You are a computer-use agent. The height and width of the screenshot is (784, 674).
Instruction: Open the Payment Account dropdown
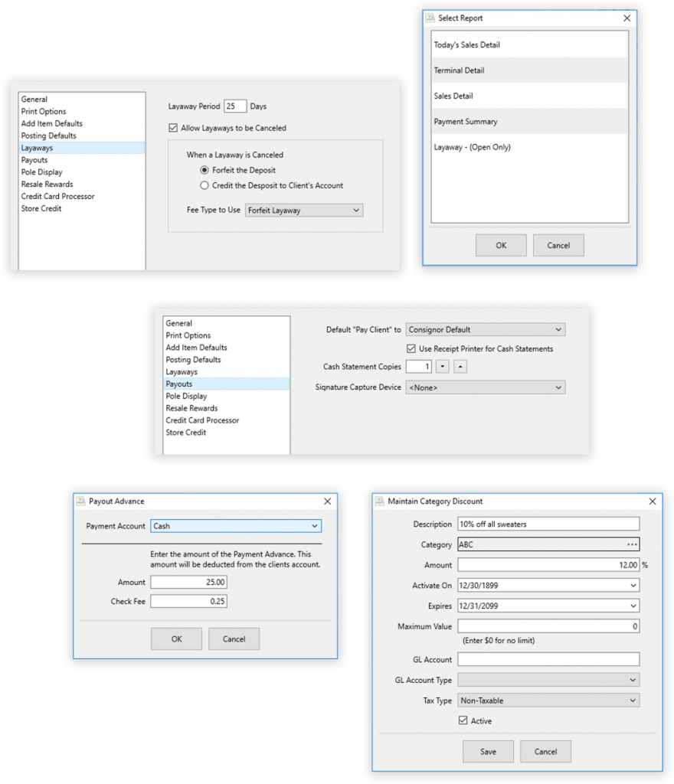(x=236, y=526)
